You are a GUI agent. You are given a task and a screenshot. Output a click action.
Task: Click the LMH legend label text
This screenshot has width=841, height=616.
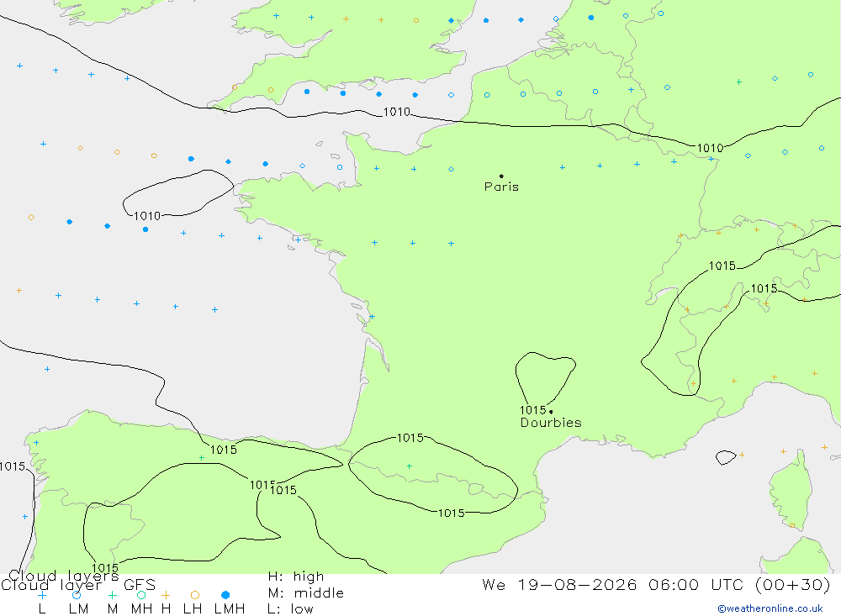(230, 609)
